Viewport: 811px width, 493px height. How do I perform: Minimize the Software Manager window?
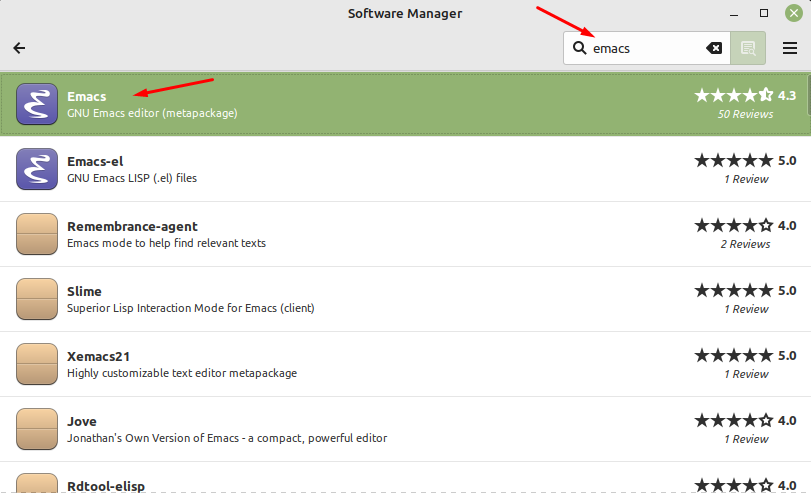coord(734,13)
